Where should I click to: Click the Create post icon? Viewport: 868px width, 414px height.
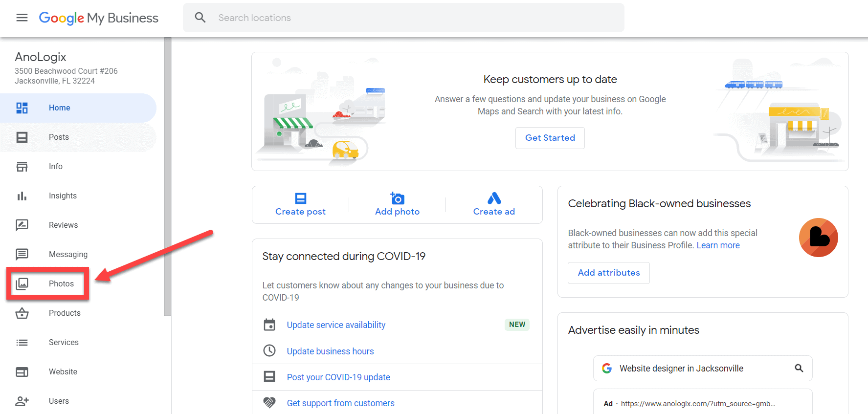[300, 198]
